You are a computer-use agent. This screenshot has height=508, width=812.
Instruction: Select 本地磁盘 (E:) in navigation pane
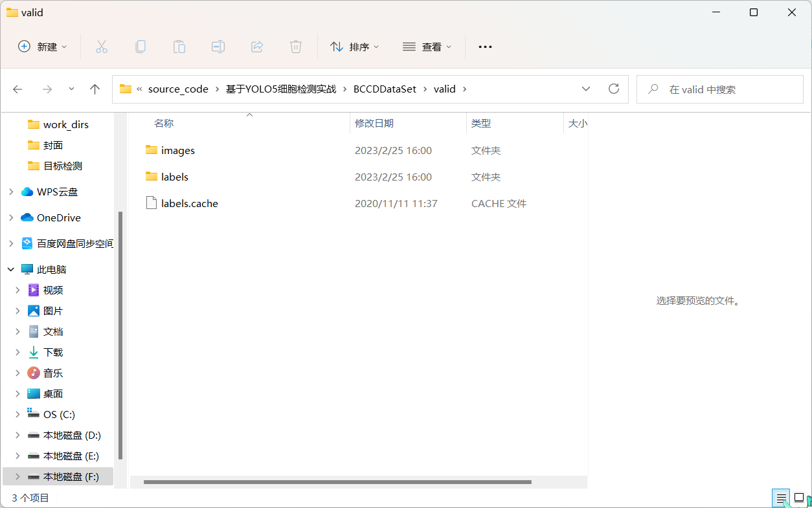pyautogui.click(x=71, y=456)
